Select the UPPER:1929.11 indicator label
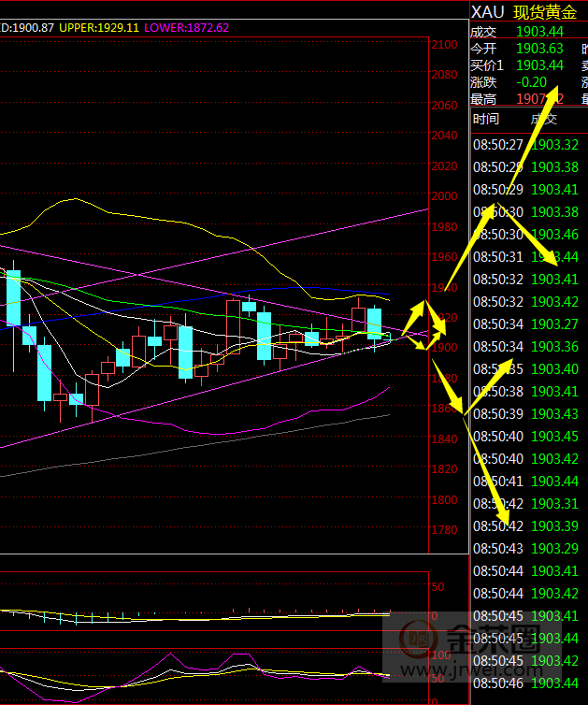The image size is (588, 705). (x=99, y=28)
